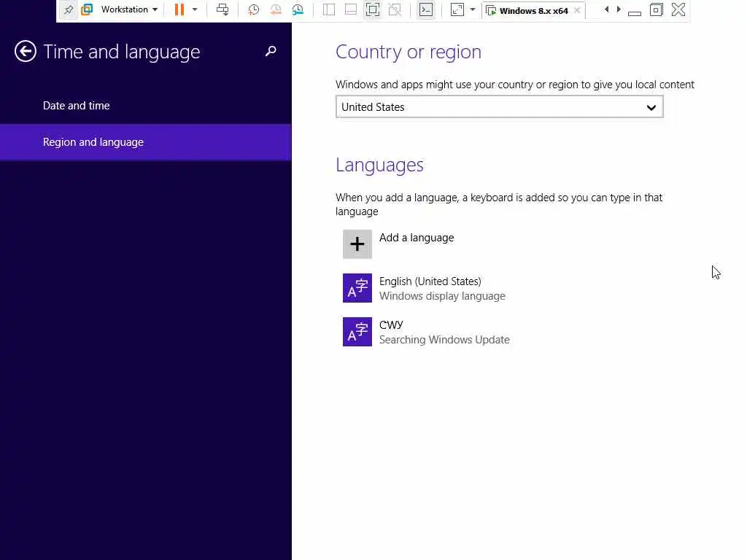Screen dimensions: 747x560
Task: Restore the VMware window size
Action: pyautogui.click(x=656, y=9)
